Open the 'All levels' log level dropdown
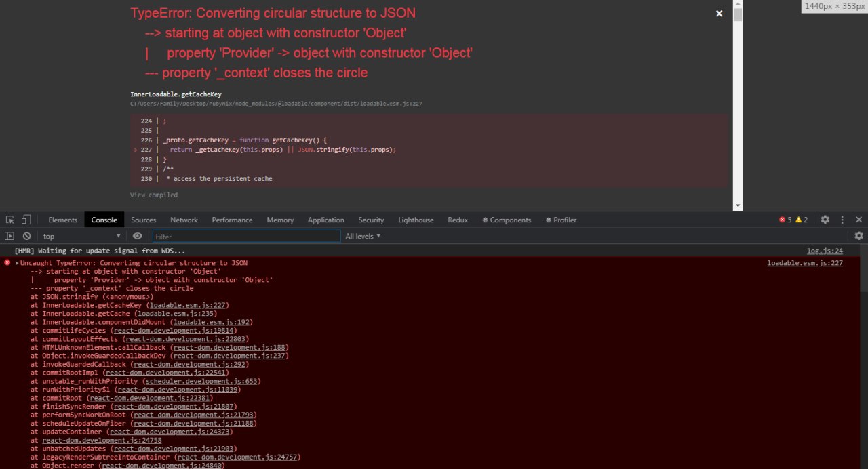868x469 pixels. click(363, 236)
